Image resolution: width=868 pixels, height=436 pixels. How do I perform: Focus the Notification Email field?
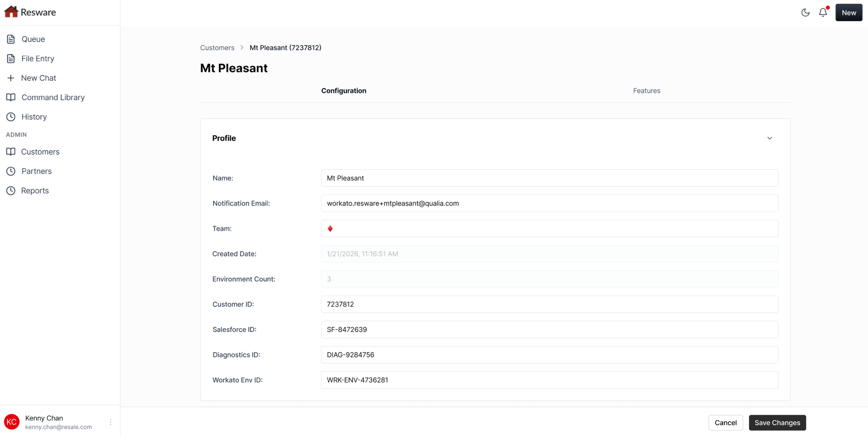tap(549, 203)
